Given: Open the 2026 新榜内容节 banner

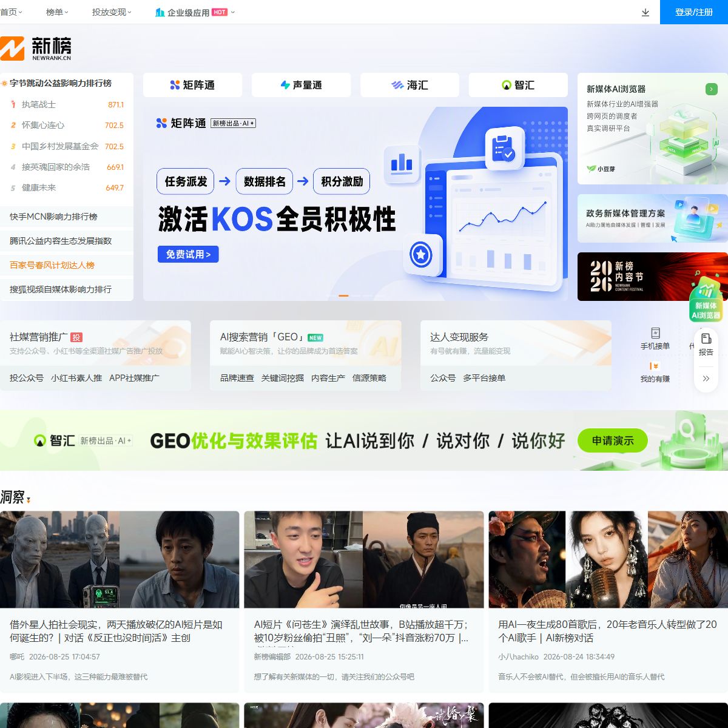Looking at the screenshot, I should (x=653, y=277).
